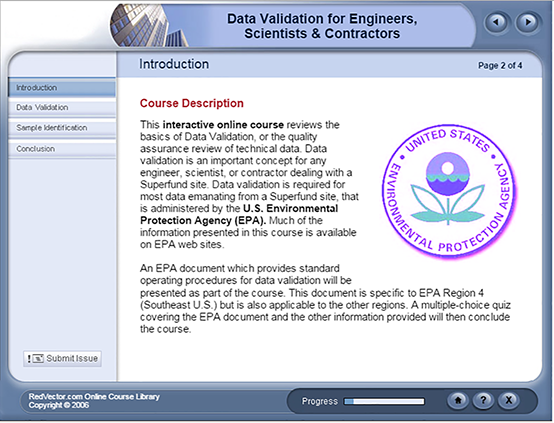The width and height of the screenshot is (554, 423).
Task: Click the Page 2 of 4 indicator
Action: coord(500,66)
